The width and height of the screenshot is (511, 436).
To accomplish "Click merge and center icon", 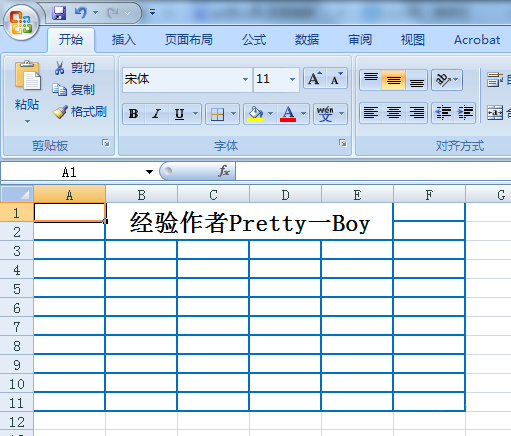I will tap(495, 113).
